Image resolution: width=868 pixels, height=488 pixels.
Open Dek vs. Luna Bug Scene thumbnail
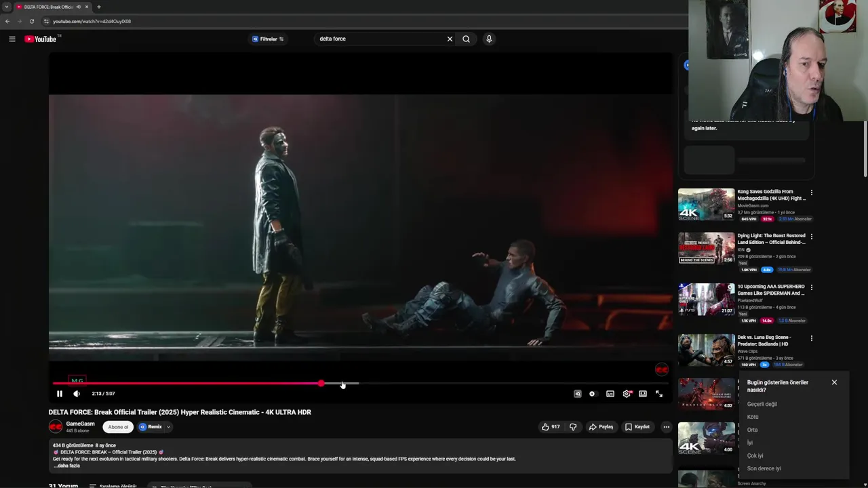point(706,350)
